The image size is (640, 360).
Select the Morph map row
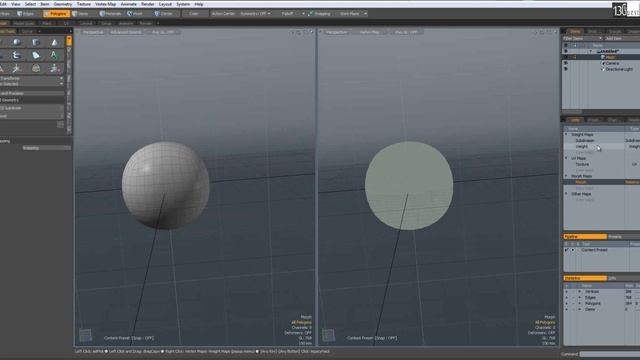click(x=602, y=182)
